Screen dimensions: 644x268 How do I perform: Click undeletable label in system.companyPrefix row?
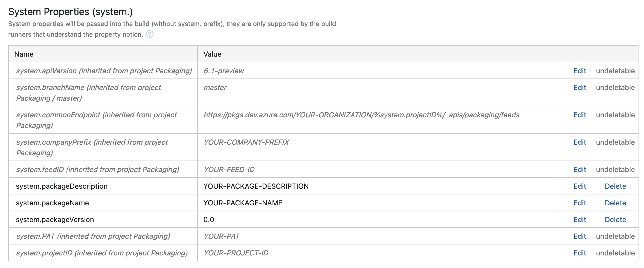pyautogui.click(x=615, y=142)
